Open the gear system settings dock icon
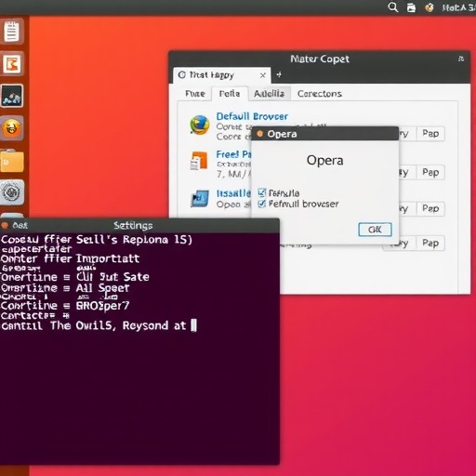This screenshot has height=476, width=476. tap(12, 192)
